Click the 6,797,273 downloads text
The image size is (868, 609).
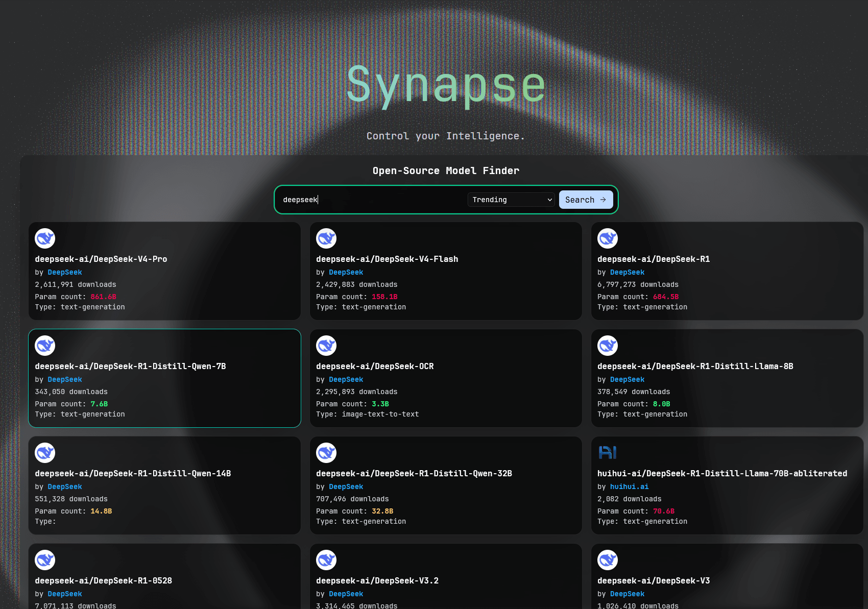pyautogui.click(x=638, y=285)
